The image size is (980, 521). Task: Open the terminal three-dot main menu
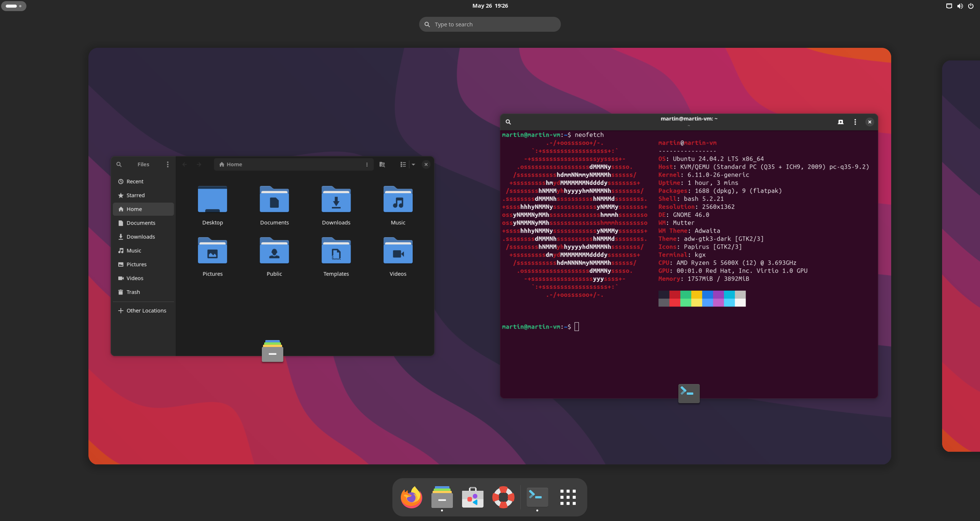(x=855, y=122)
